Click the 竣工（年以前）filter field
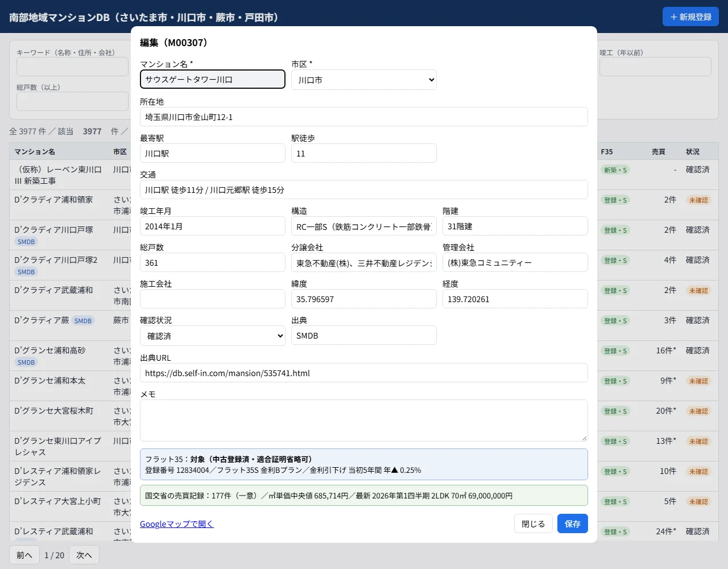728x569 pixels. [655, 67]
